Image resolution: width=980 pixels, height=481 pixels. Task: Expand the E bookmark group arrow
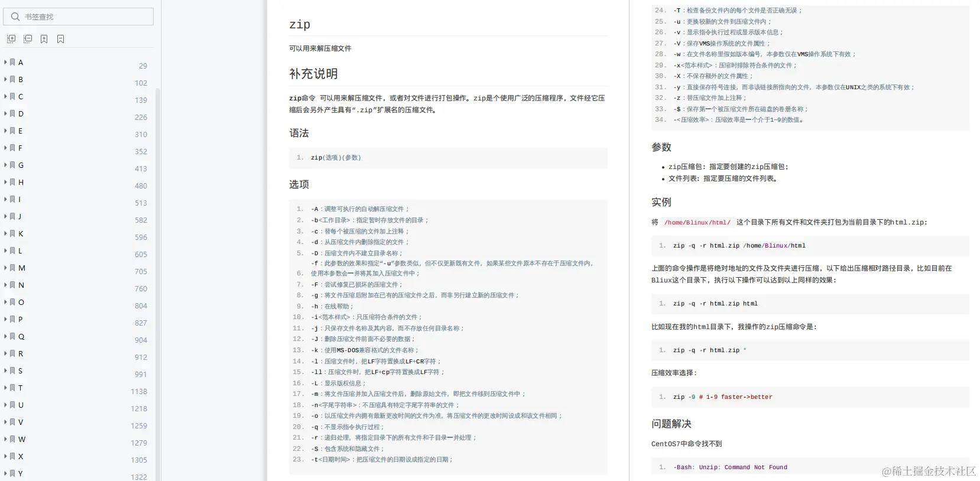tap(5, 131)
